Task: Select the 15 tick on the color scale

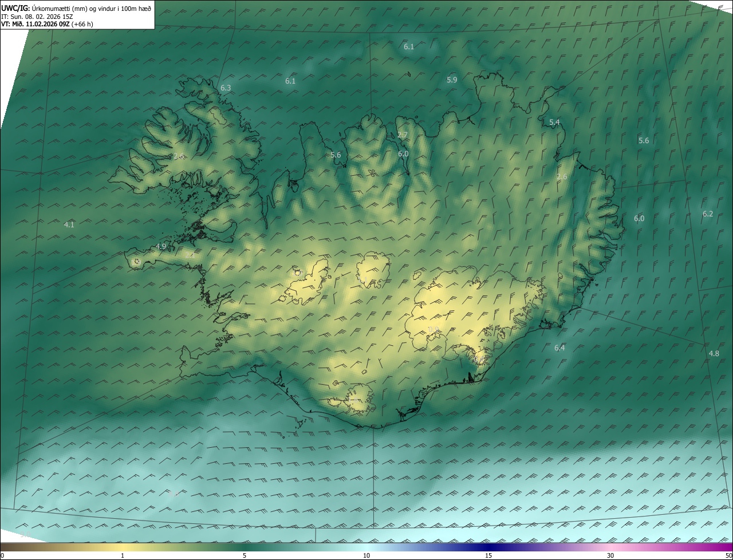Action: (488, 555)
